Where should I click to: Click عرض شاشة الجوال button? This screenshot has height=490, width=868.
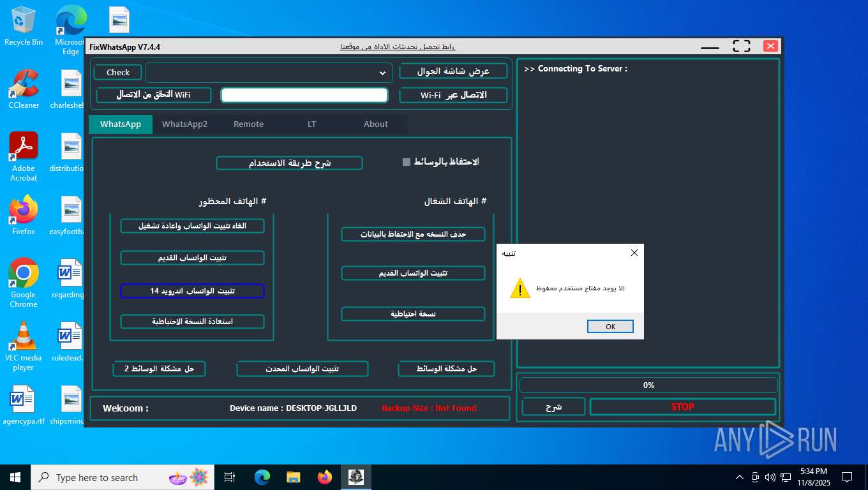click(x=454, y=71)
